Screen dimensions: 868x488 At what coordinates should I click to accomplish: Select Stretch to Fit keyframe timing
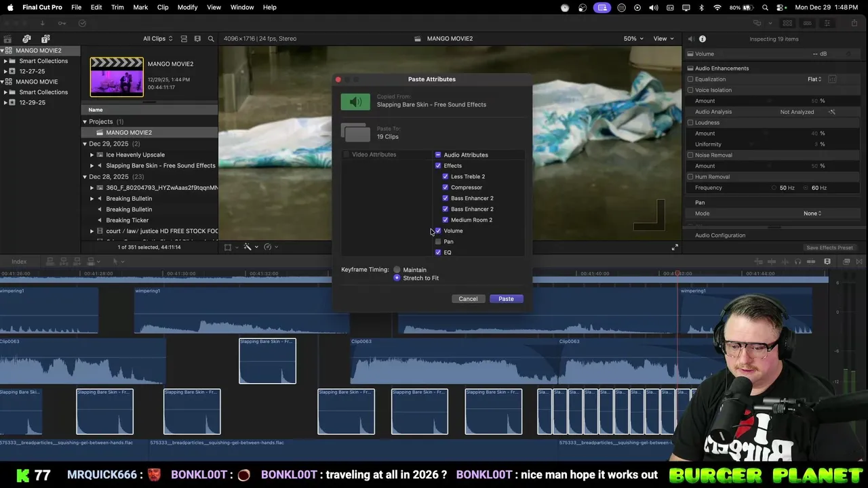397,278
